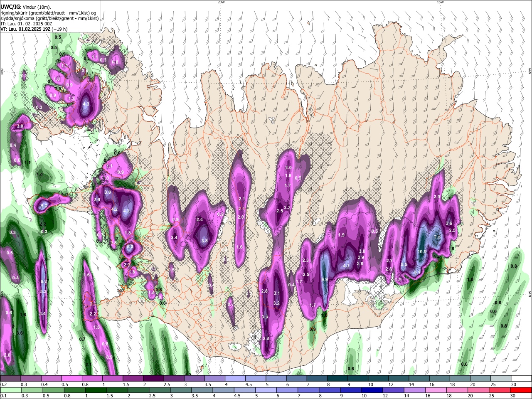Click the top-row dark purple swatch between 2 and 2.5
Screen dimensions: 532x399
(x=154, y=379)
